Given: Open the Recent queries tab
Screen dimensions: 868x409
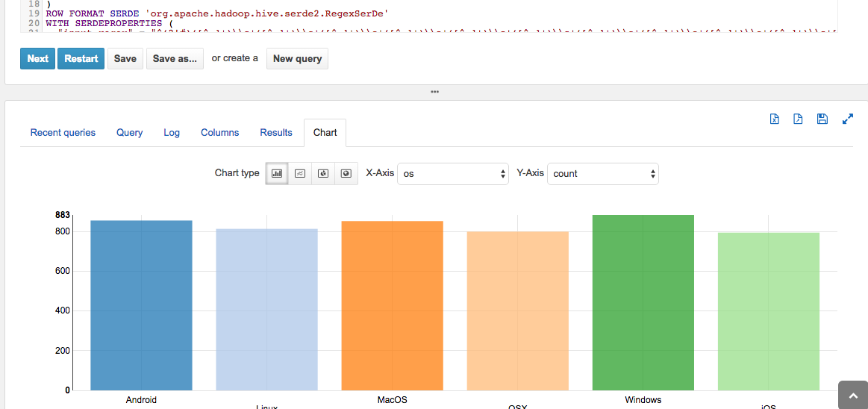Looking at the screenshot, I should pyautogui.click(x=63, y=133).
